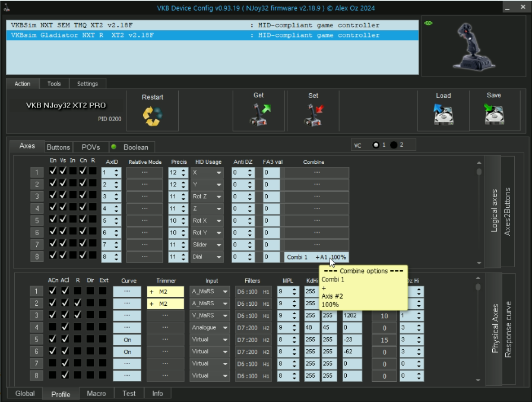Switch to the POVs tab
Screen dimensions: 532x402
coord(91,147)
